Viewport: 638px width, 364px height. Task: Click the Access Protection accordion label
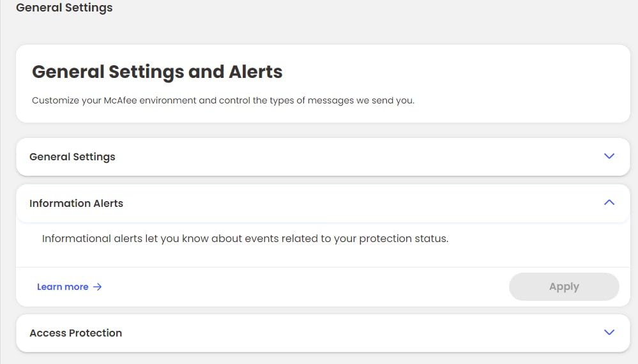point(75,333)
